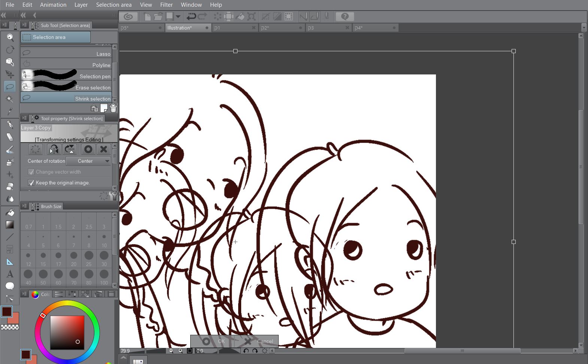Open the Edit menu
The width and height of the screenshot is (588, 364).
(27, 5)
